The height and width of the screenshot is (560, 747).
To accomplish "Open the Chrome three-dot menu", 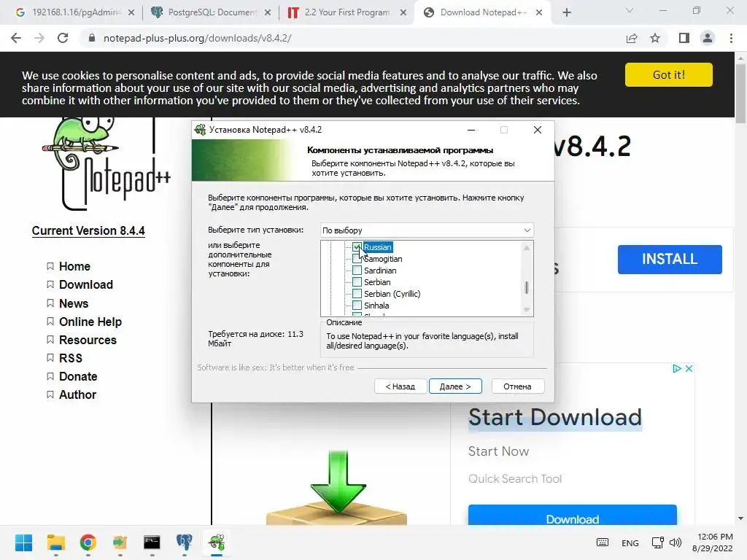I will click(x=731, y=38).
